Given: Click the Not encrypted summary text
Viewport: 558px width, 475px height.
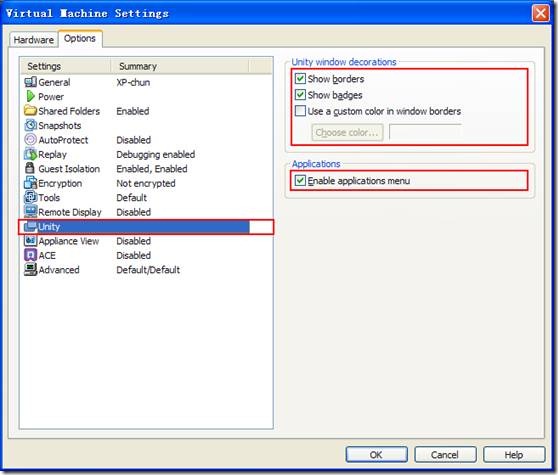Looking at the screenshot, I should 146,183.
